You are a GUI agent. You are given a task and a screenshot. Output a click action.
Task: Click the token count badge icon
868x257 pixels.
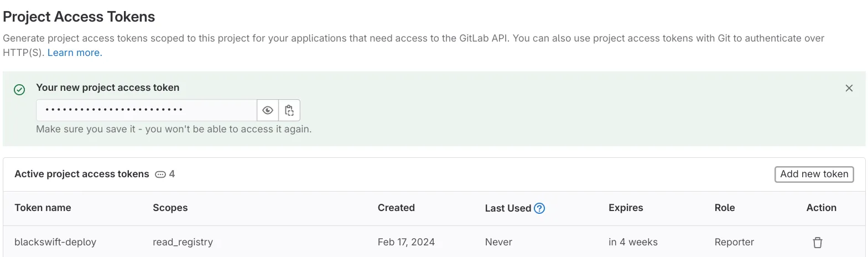[x=160, y=174]
